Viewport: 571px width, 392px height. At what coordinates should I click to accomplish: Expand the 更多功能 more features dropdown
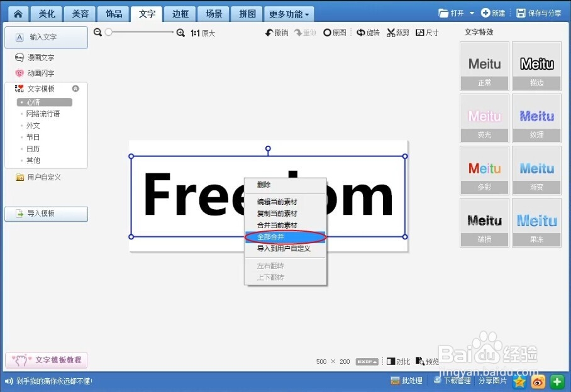289,13
